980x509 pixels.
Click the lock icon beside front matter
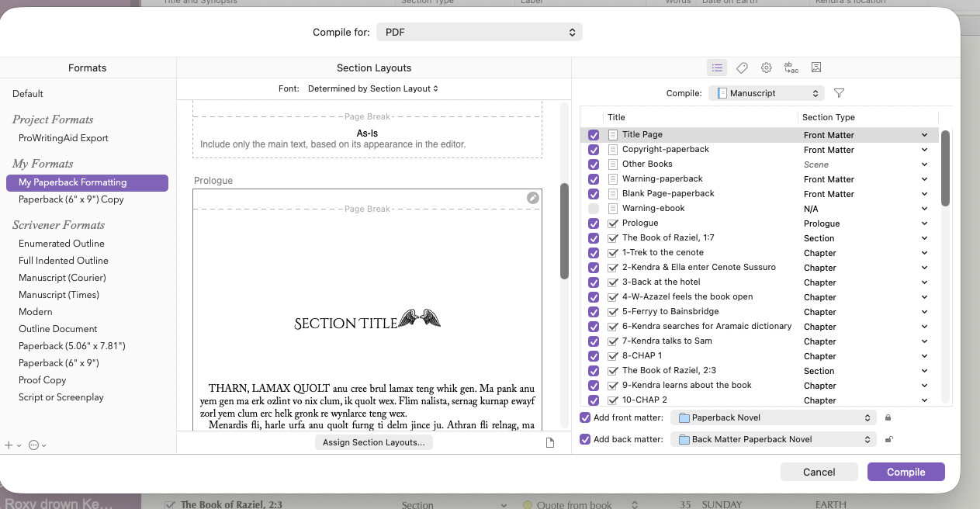[x=888, y=418]
